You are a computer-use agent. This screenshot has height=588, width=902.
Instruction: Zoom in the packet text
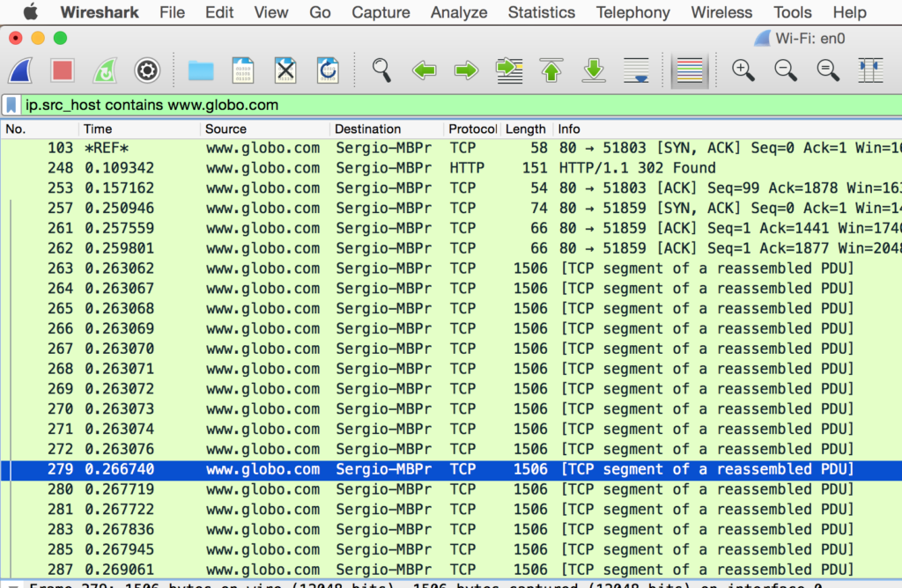click(743, 70)
